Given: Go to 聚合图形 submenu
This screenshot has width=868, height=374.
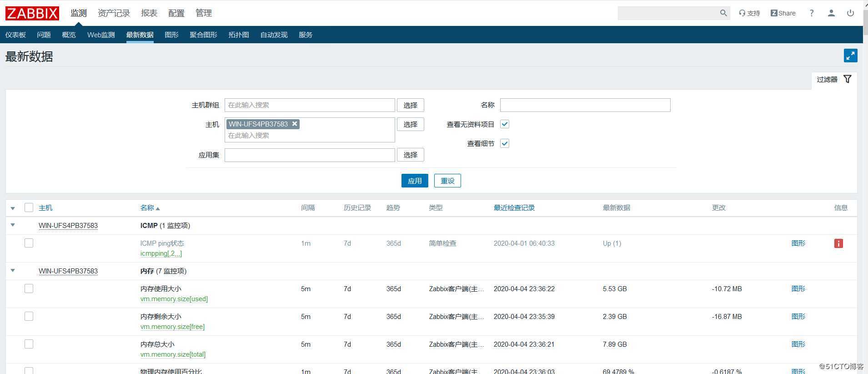Looking at the screenshot, I should coord(203,35).
